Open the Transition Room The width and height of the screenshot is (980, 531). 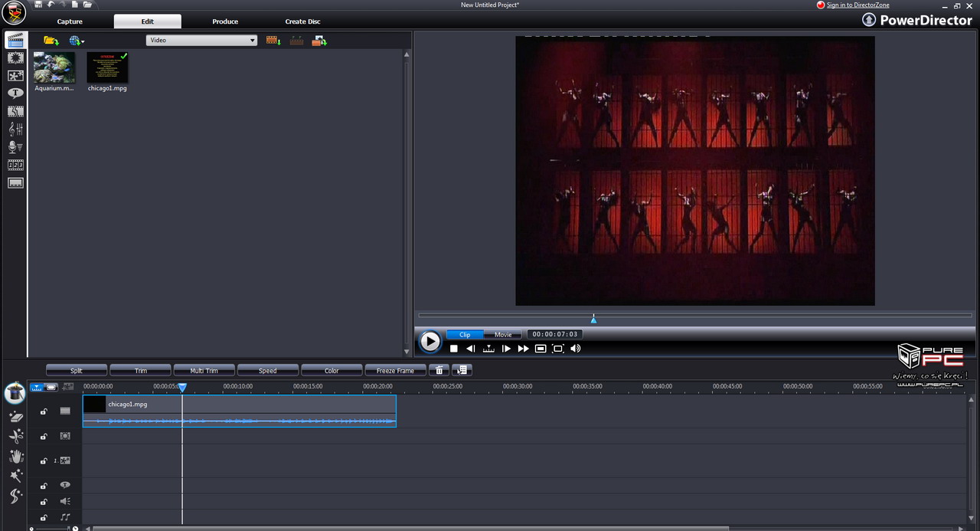(x=15, y=112)
